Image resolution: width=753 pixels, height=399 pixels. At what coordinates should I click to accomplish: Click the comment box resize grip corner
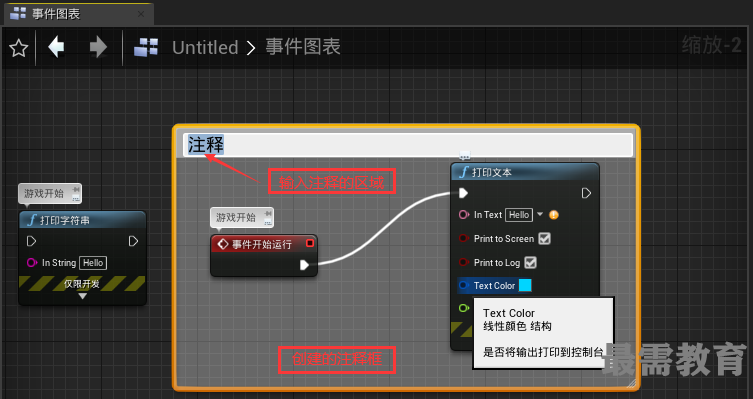(632, 383)
